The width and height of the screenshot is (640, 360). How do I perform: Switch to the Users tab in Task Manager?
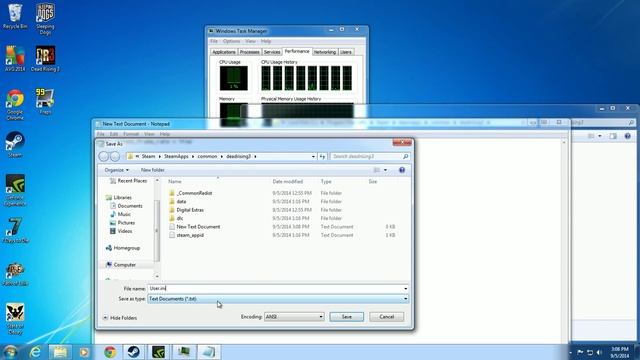point(346,52)
